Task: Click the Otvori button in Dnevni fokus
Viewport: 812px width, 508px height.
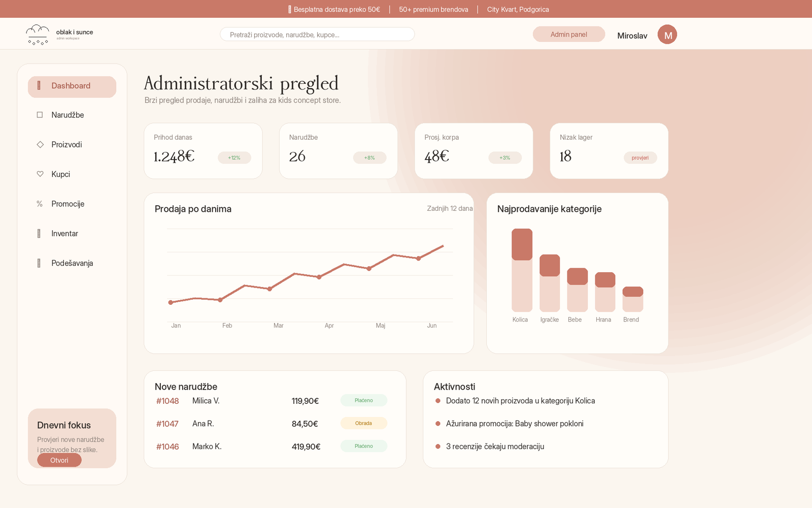Action: [59, 460]
